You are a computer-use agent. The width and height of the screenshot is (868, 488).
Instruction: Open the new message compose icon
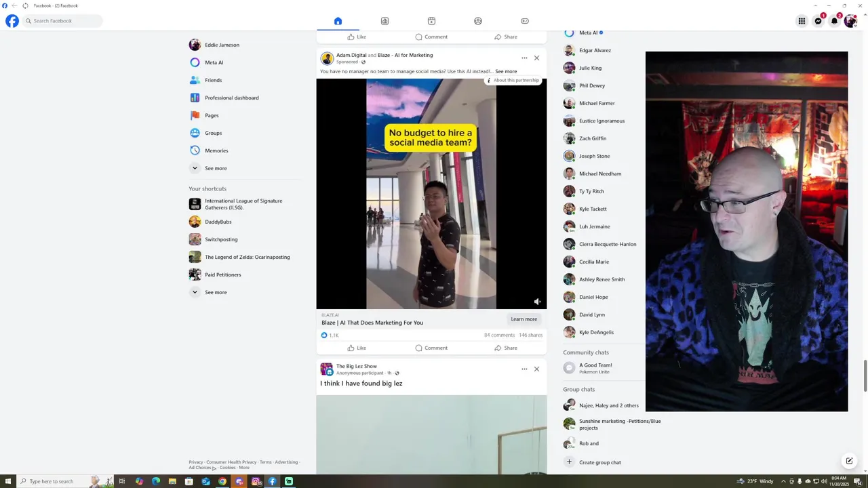(849, 461)
